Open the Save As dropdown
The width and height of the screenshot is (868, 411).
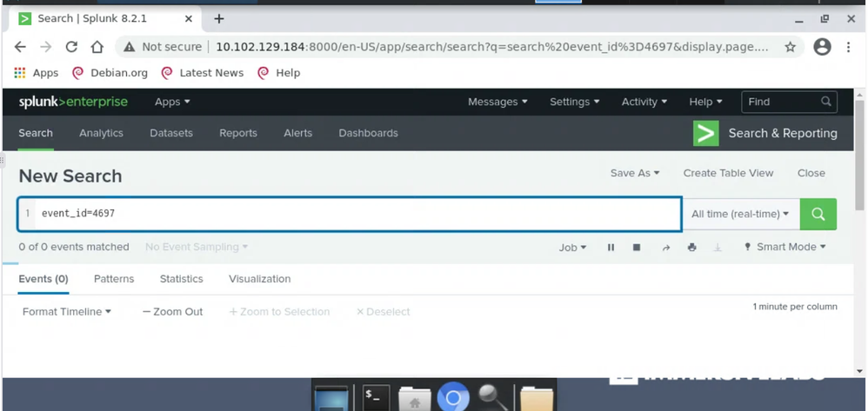(x=635, y=173)
